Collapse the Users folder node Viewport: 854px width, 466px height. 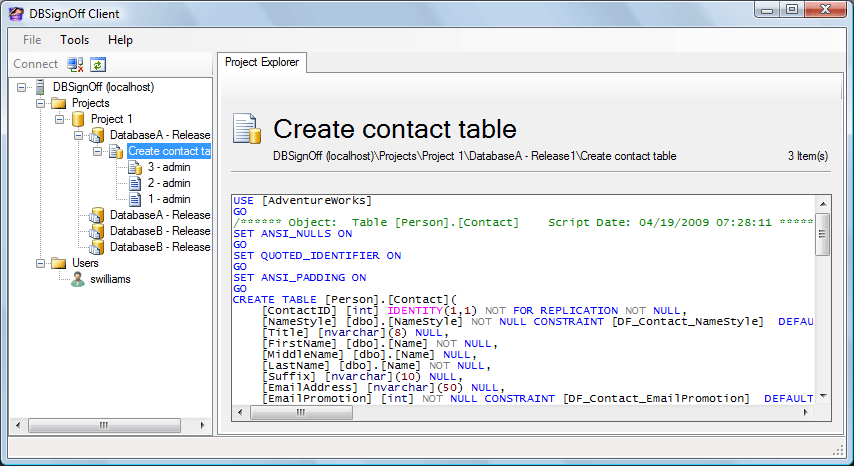[40, 263]
